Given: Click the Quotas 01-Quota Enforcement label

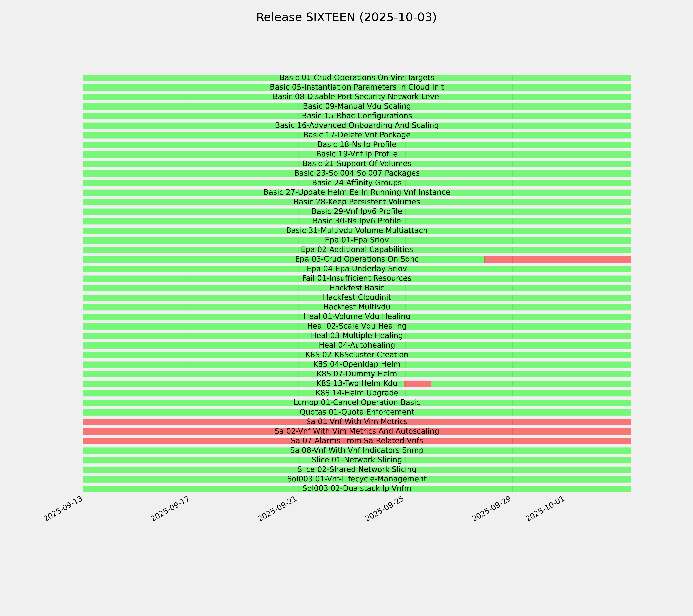Looking at the screenshot, I should coord(357,412).
